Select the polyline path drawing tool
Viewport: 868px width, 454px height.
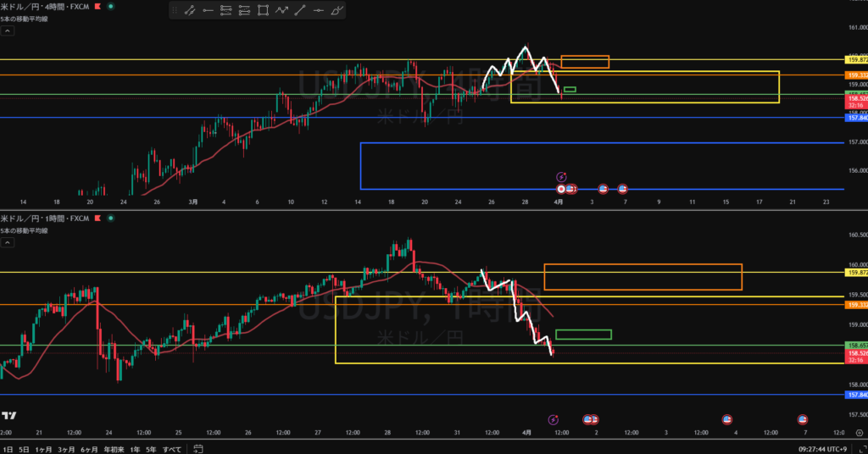(281, 11)
